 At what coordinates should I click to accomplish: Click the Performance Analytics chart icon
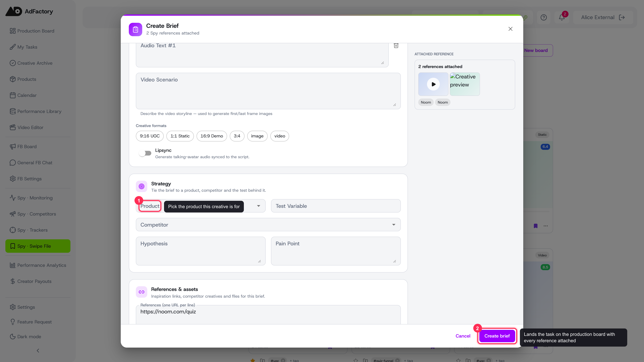(13, 265)
